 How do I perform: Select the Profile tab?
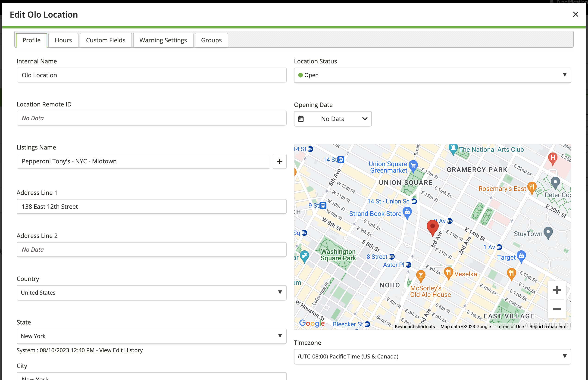[x=31, y=40]
